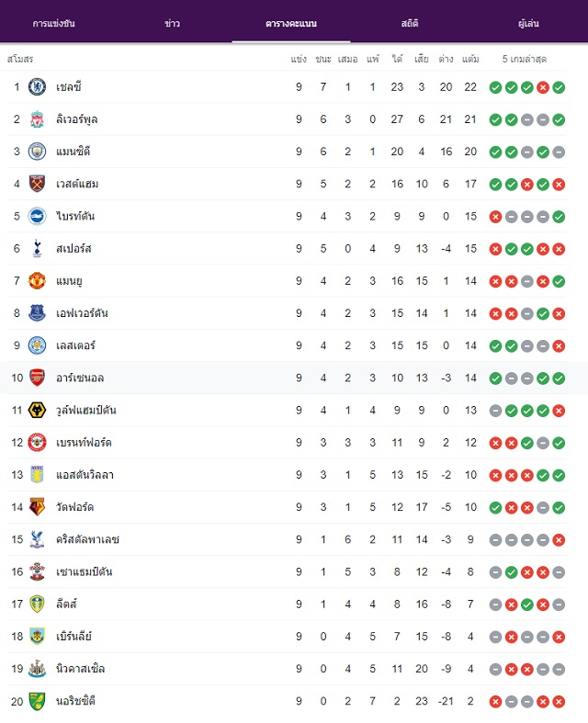Click the Chelsea club crest
The image size is (588, 723).
pos(37,87)
